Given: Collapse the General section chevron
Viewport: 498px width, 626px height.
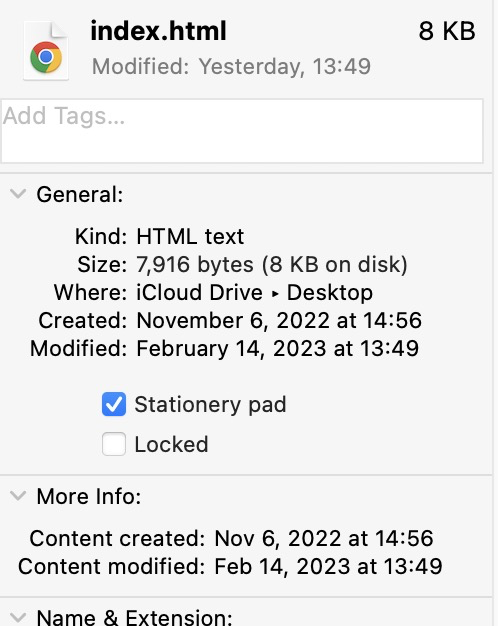Looking at the screenshot, I should pyautogui.click(x=18, y=194).
